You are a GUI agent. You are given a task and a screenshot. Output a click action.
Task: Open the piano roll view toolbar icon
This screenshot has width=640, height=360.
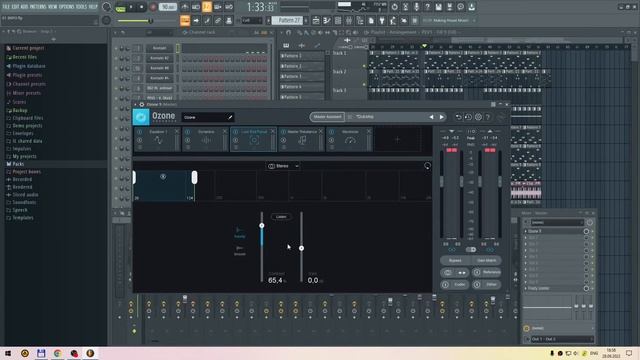(327, 20)
